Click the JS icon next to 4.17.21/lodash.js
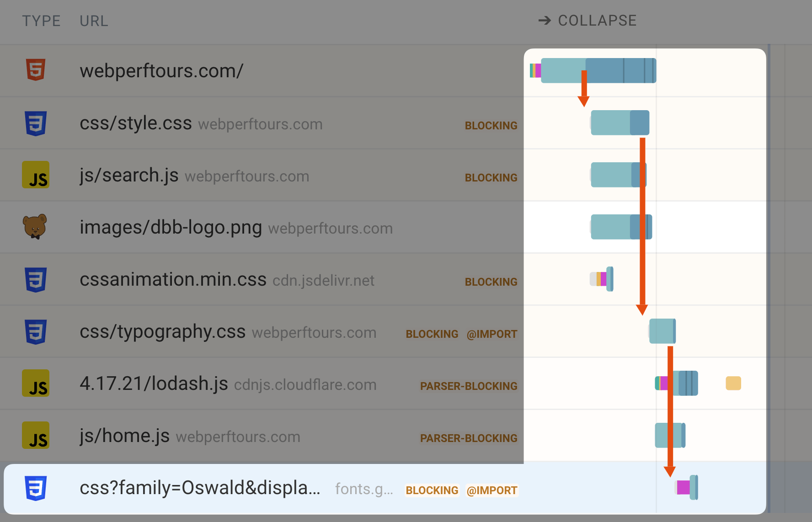This screenshot has width=812, height=522. pos(35,383)
